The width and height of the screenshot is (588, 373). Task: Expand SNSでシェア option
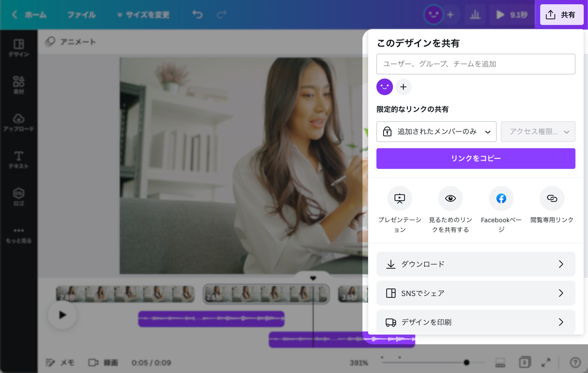(475, 293)
